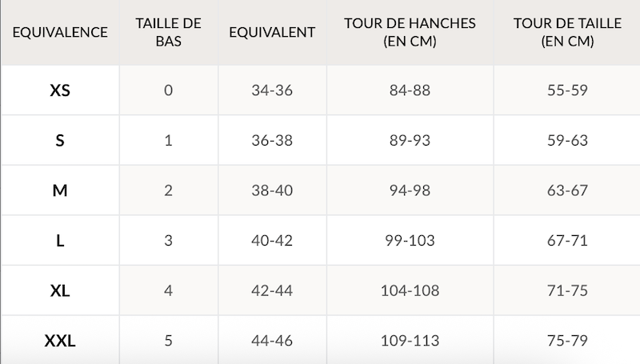The width and height of the screenshot is (640, 364).
Task: Click the EQUIVALENCE column header
Action: (60, 33)
